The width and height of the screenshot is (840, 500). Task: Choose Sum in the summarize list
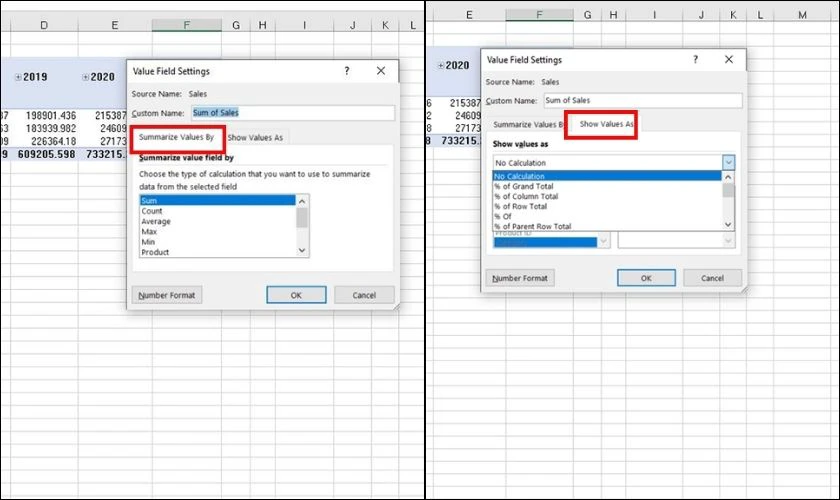point(217,200)
